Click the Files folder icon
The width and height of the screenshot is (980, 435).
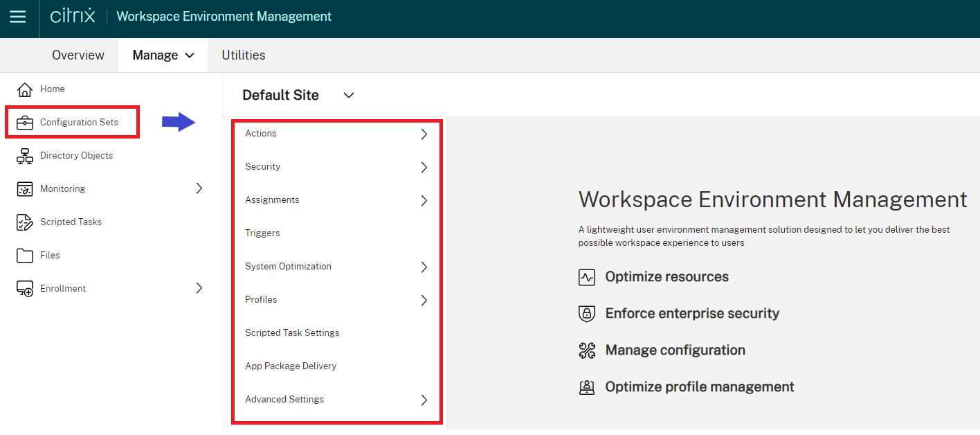click(x=25, y=256)
